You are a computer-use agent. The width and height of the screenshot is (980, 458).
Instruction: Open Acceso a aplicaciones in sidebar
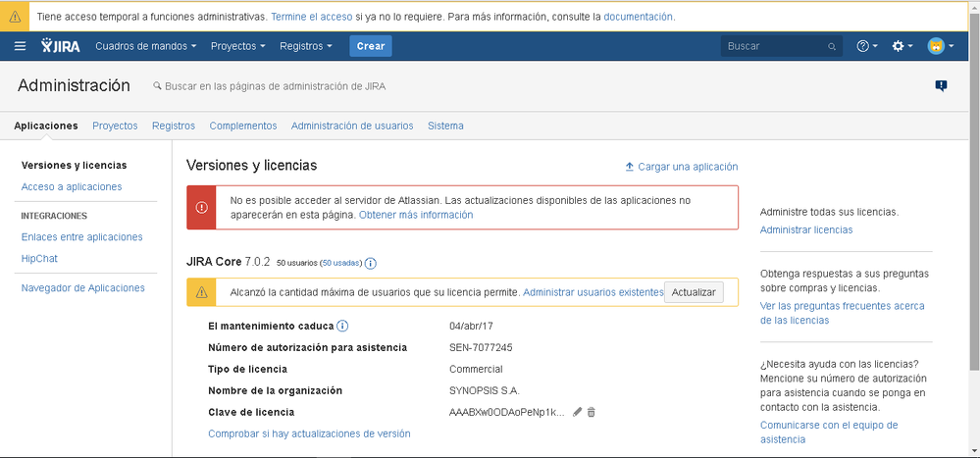[72, 186]
